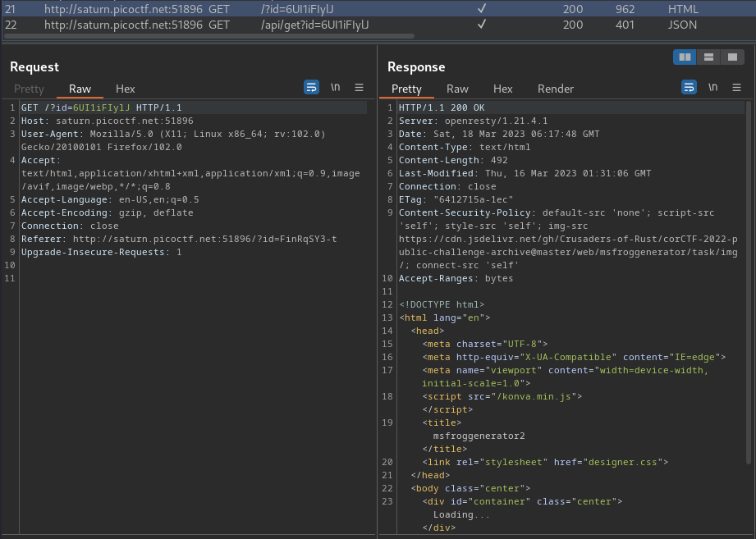Click the Server openresty header in response
Screen dimensions: 756x539
pyautogui.click(x=474, y=121)
